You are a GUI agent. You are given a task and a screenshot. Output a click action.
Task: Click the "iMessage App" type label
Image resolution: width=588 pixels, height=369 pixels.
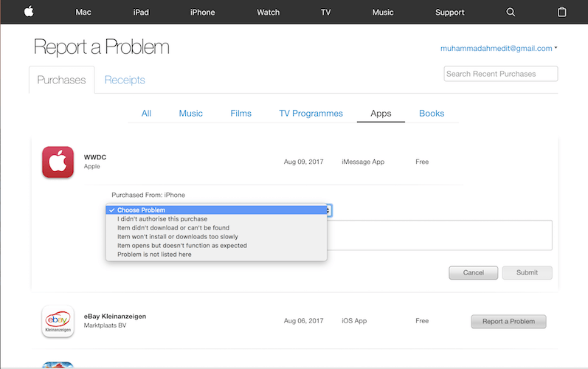pyautogui.click(x=363, y=162)
